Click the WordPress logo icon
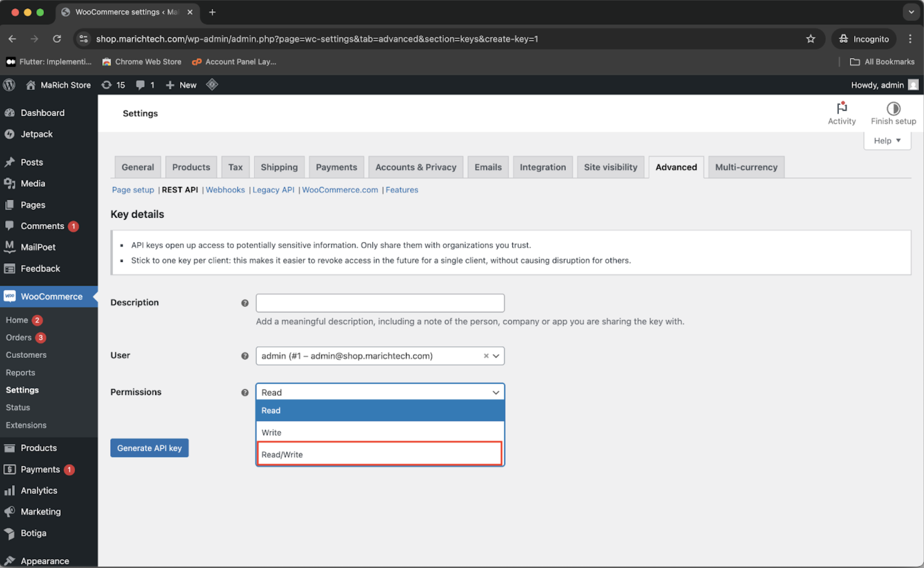This screenshot has width=924, height=568. [9, 85]
